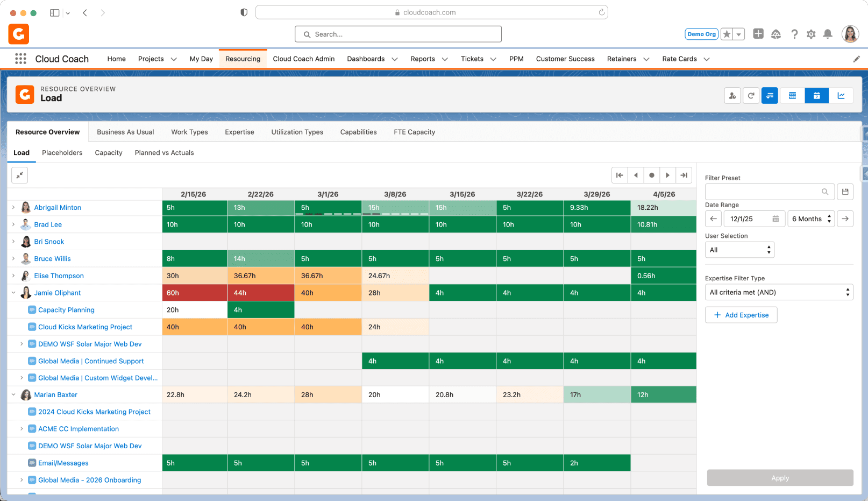Open the Brad Lee resource link
This screenshot has width=868, height=501.
click(x=48, y=224)
